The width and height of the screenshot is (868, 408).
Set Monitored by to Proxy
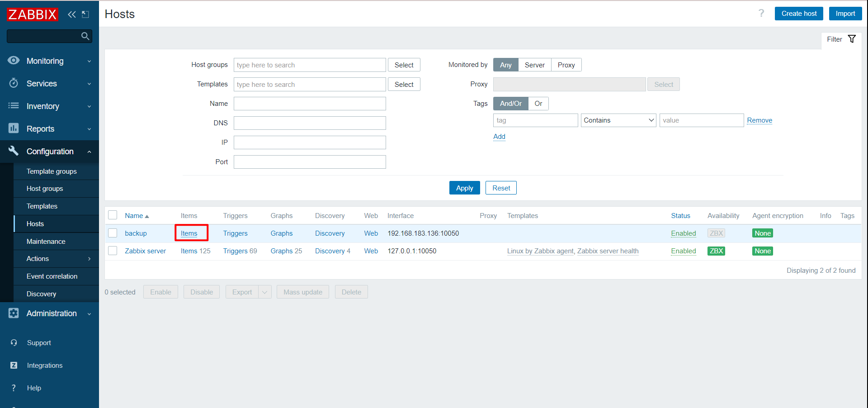point(566,65)
